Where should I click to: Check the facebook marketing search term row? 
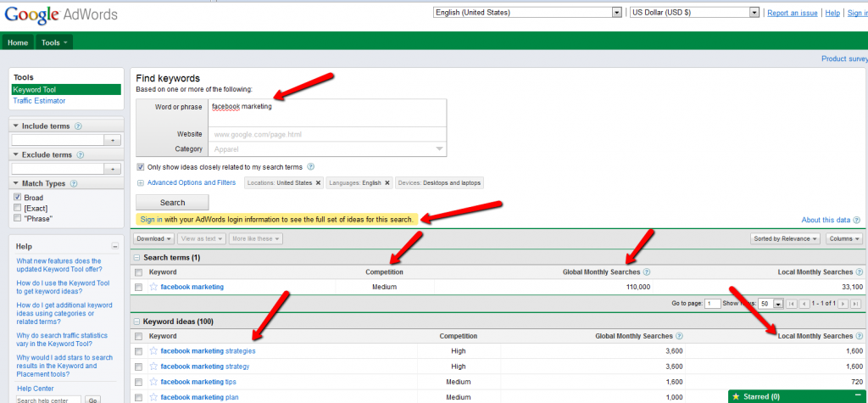point(138,287)
